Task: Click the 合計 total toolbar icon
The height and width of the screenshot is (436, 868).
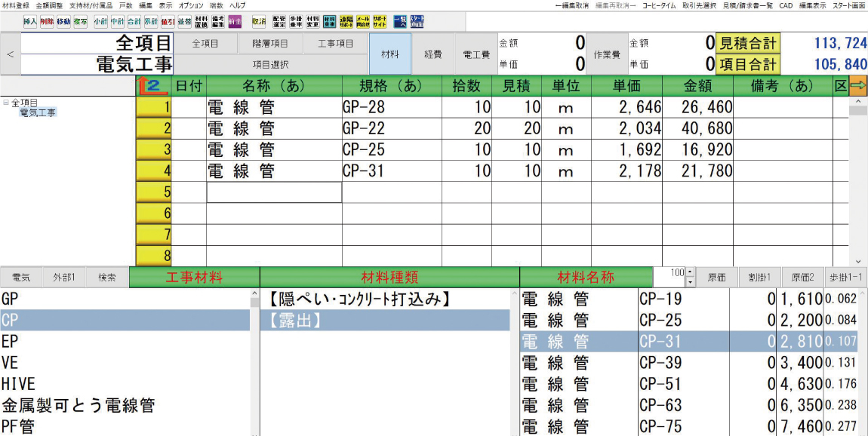Action: 134,22
